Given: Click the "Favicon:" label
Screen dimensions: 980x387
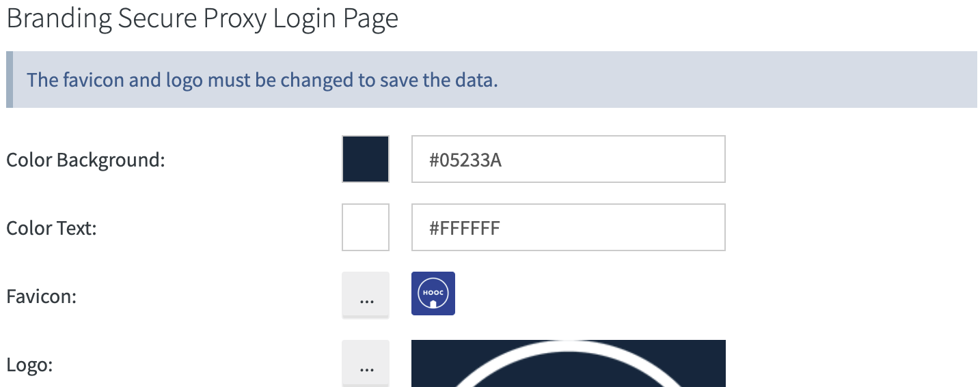Looking at the screenshot, I should click(x=41, y=297).
